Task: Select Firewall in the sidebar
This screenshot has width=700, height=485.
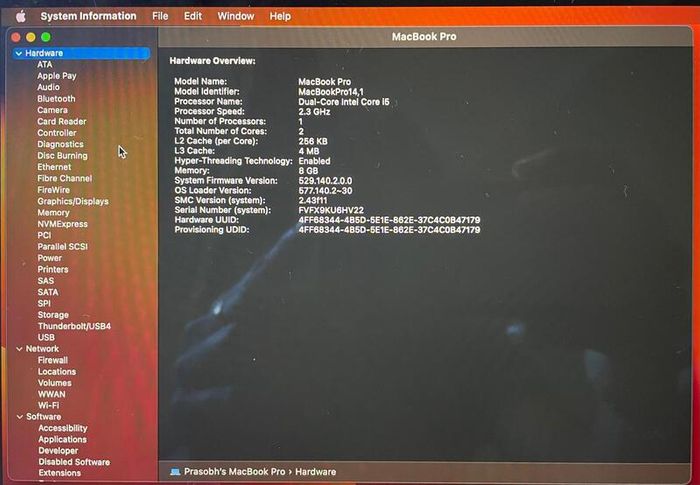Action: pos(53,360)
